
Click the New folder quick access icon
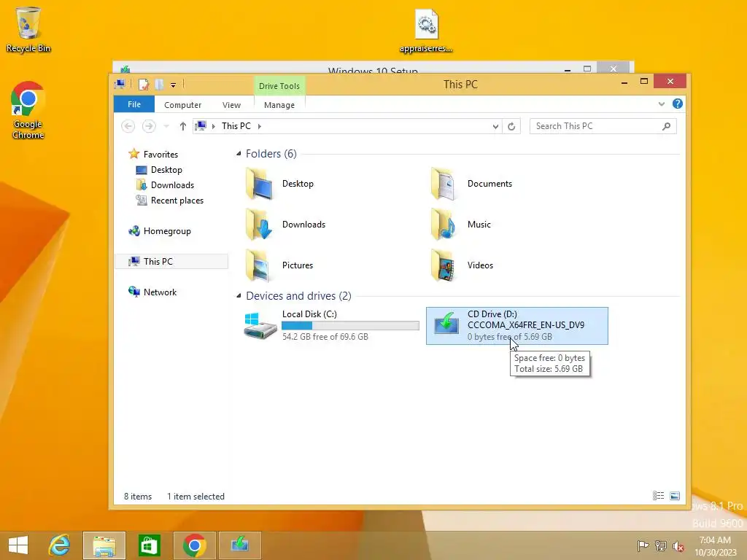tap(159, 85)
